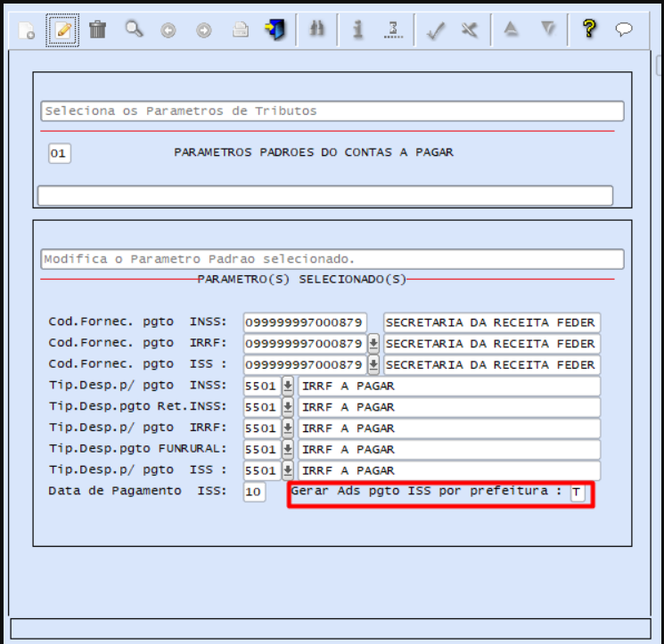Click the 'Seleciona os Parametros de Tributos' box

[332, 110]
